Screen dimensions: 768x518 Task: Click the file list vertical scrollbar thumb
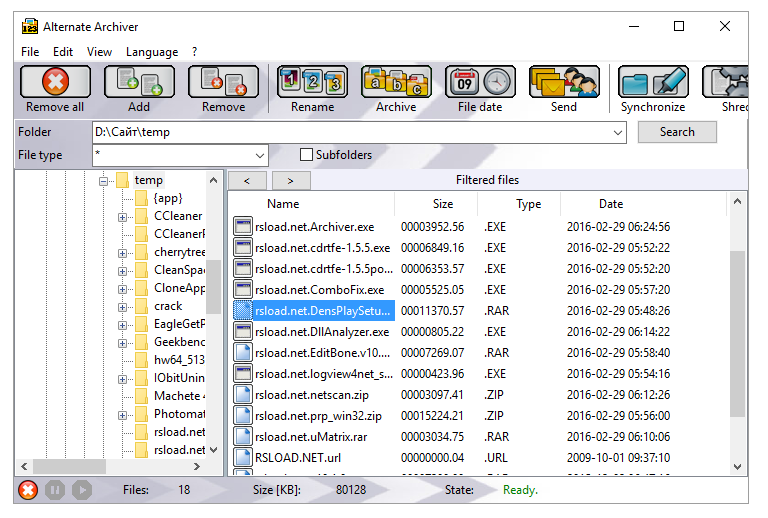click(x=737, y=333)
